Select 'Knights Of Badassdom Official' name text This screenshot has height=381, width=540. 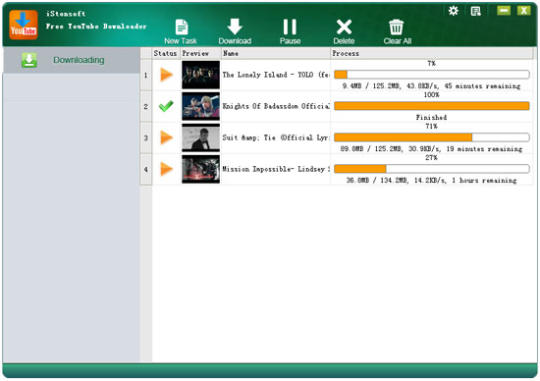pyautogui.click(x=276, y=106)
